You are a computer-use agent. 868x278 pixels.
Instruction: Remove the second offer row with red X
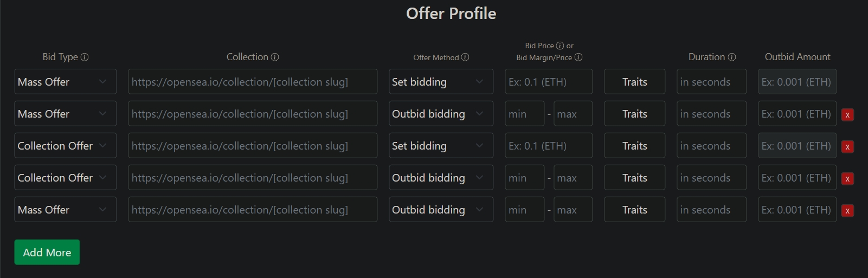coord(847,114)
